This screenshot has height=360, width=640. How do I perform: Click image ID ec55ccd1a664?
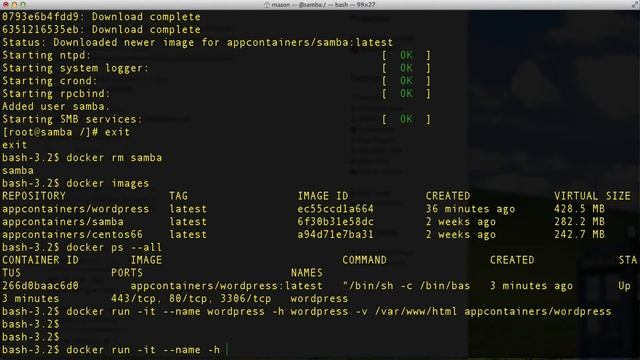pos(335,209)
